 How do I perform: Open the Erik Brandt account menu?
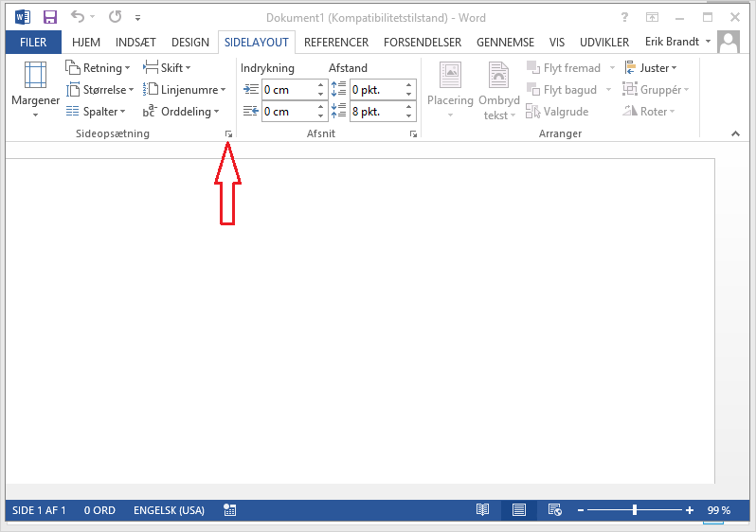(677, 42)
